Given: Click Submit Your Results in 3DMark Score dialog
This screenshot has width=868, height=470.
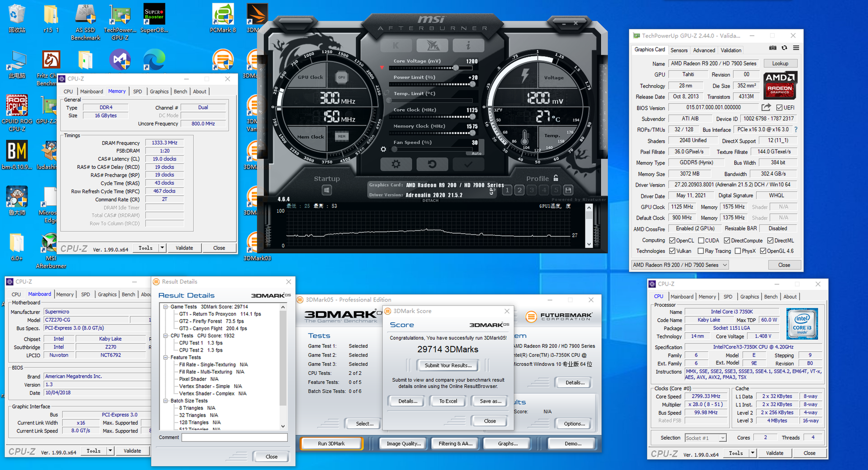Looking at the screenshot, I should [x=448, y=365].
